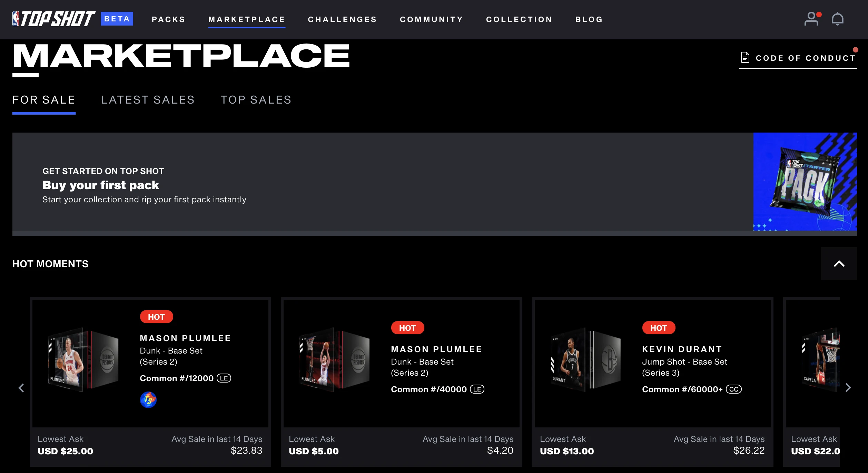Click the Mason Plumlee name on #/12000 card
Screen dimensions: 868x473
click(185, 338)
